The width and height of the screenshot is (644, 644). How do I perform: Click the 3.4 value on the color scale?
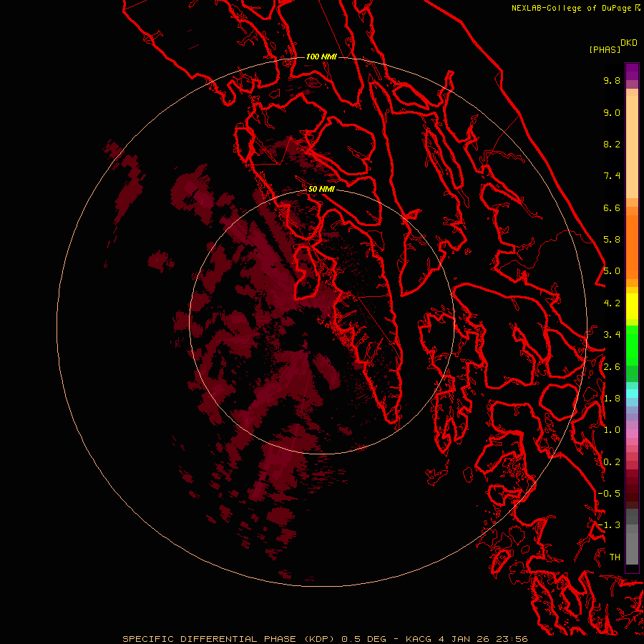pyautogui.click(x=612, y=335)
